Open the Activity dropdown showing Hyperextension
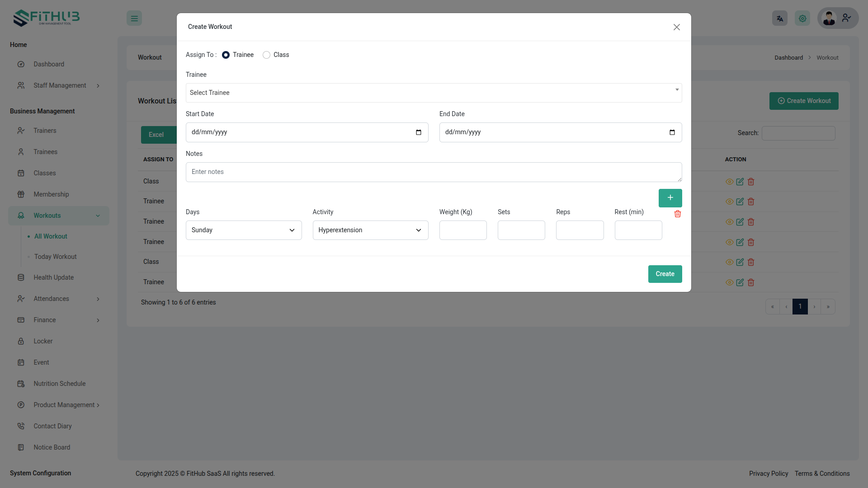 tap(370, 230)
